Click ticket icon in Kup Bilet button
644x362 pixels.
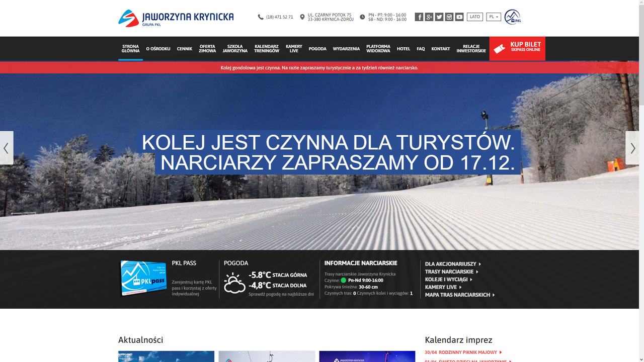[499, 49]
